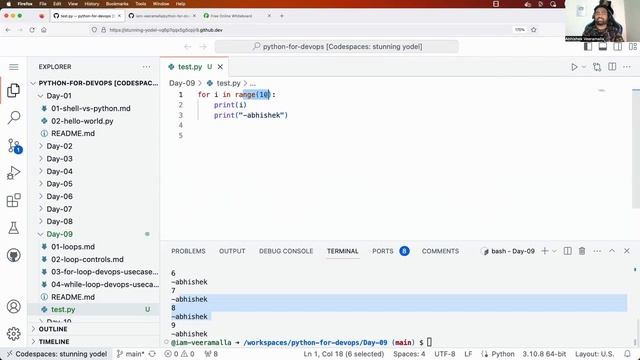Open the terminal launch profile dropdown

[554, 251]
